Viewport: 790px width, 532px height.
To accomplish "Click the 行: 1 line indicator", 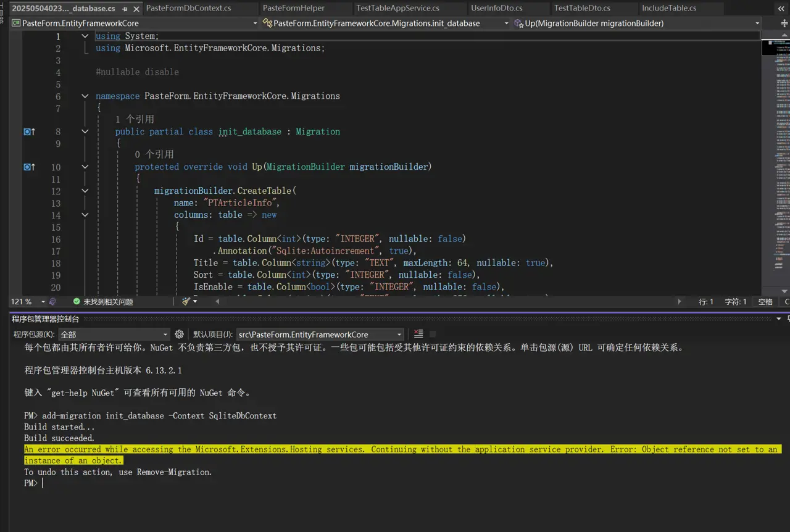I will coord(706,301).
